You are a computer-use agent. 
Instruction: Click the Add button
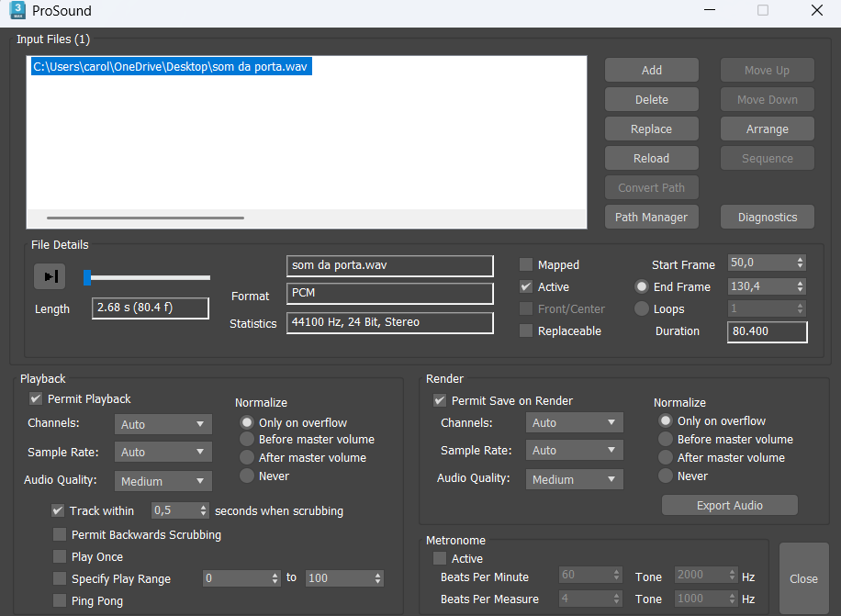click(651, 70)
